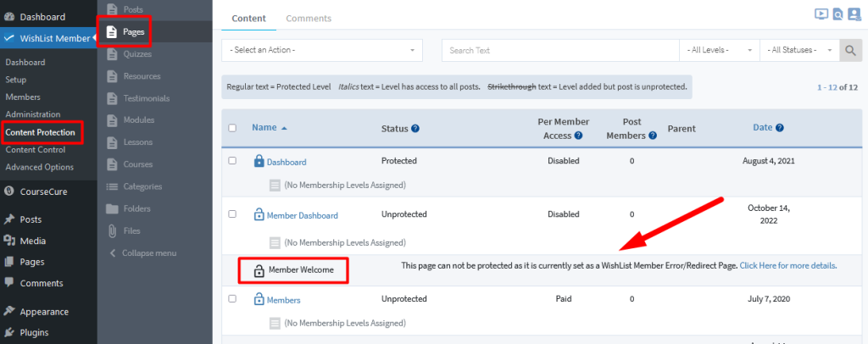868x344 pixels.
Task: Open the Members menu item in WishList Member
Action: (23, 97)
